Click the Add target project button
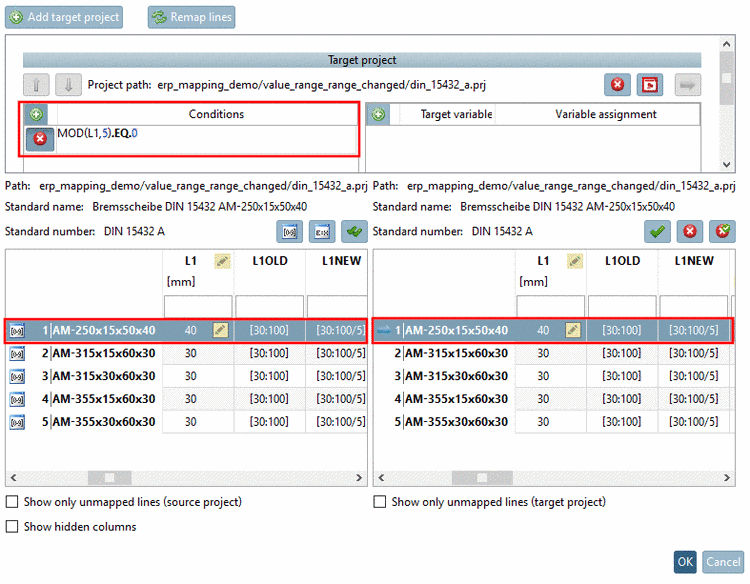The image size is (750, 584). click(64, 17)
